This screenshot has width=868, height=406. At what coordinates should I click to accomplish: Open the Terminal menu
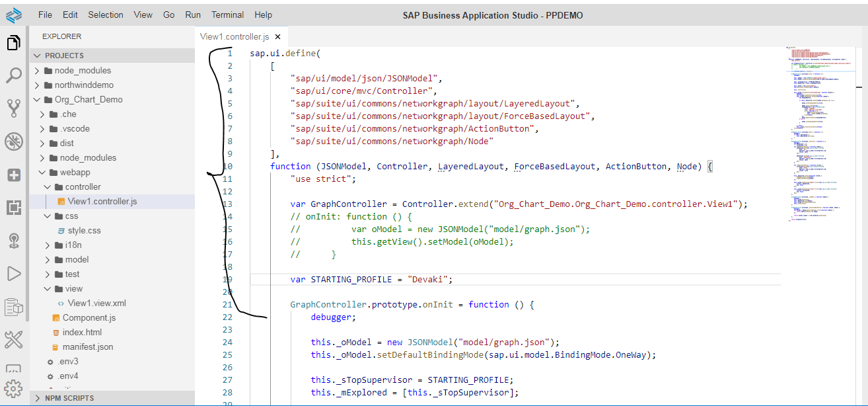pos(227,15)
